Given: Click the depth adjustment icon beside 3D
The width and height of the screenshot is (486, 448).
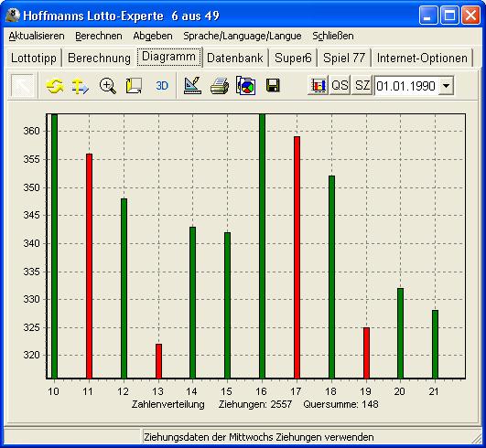Looking at the screenshot, I should (134, 86).
